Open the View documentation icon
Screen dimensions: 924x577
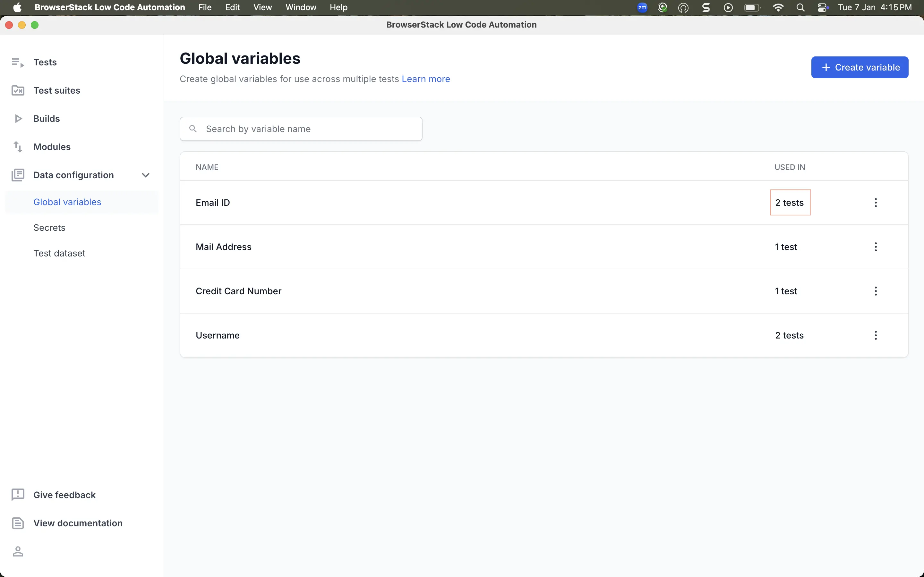(x=18, y=523)
